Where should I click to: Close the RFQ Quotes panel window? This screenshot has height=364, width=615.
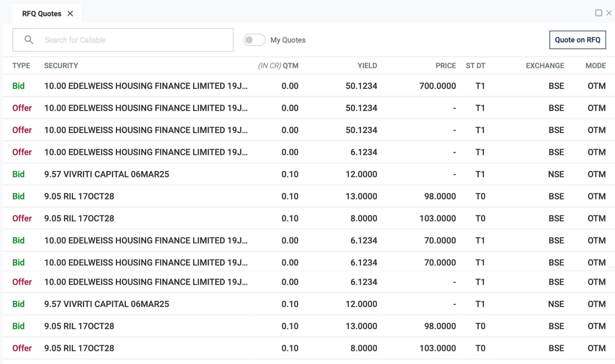(609, 13)
